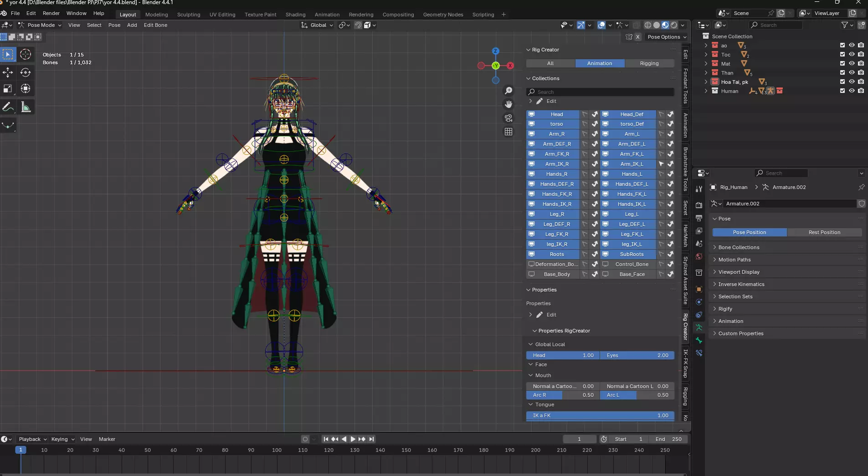Hide the ao collection in viewport
This screenshot has height=476, width=868.
[852, 46]
